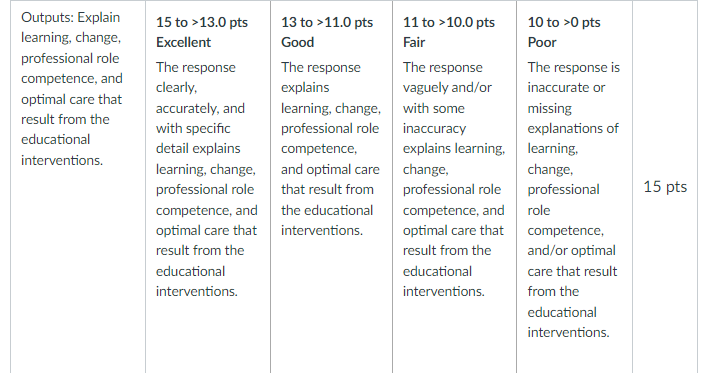Click the 10 to >0 pts range
The height and width of the screenshot is (373, 701).
(564, 22)
